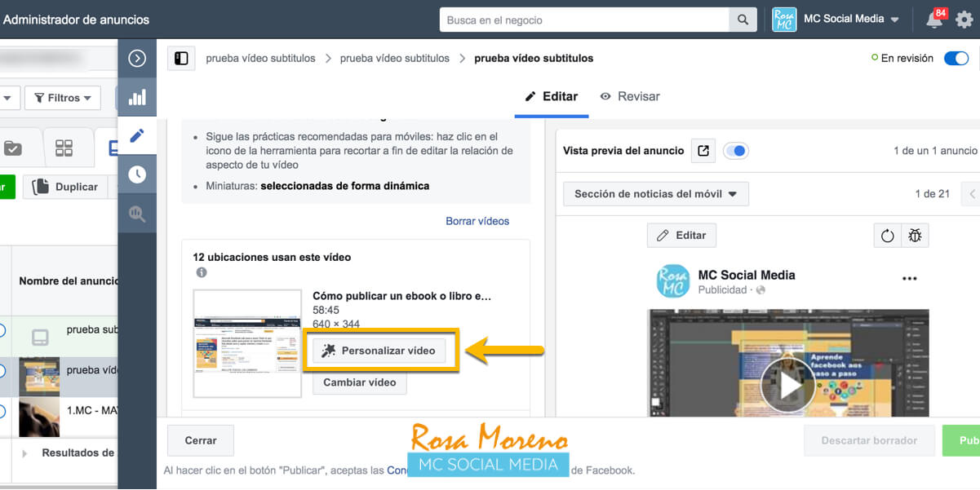Image resolution: width=980 pixels, height=490 pixels.
Task: Click first breadcrumb prueba vídeo subtitulos
Action: pos(261,58)
